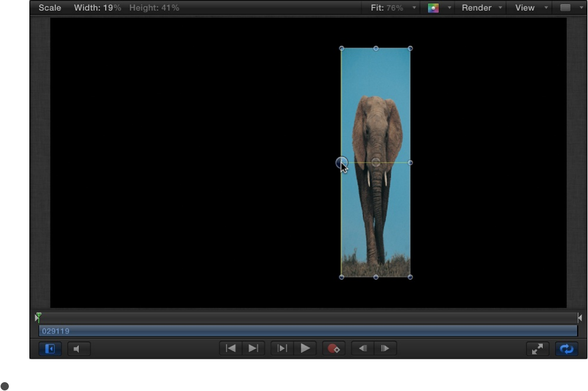The image size is (588, 391).
Task: Toggle loop playback button
Action: pos(566,349)
